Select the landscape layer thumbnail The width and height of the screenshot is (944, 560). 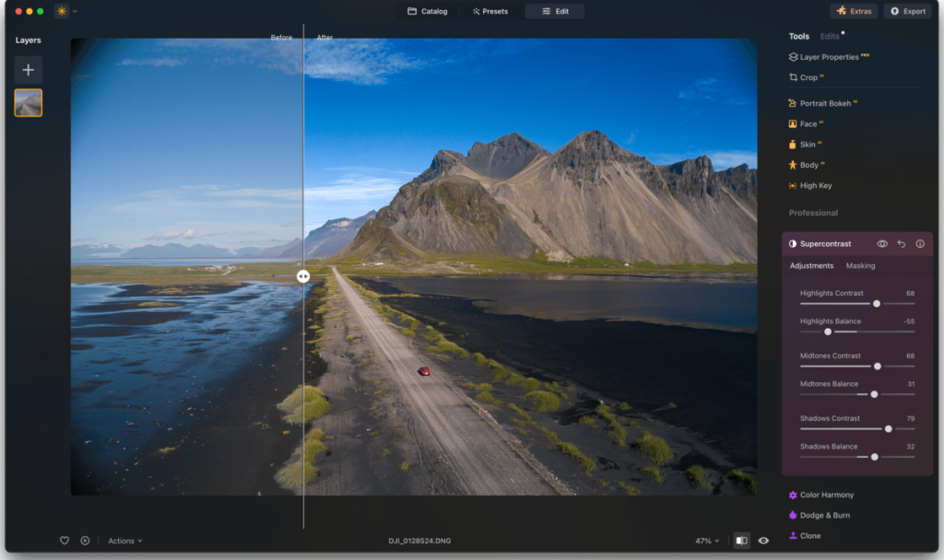[29, 103]
